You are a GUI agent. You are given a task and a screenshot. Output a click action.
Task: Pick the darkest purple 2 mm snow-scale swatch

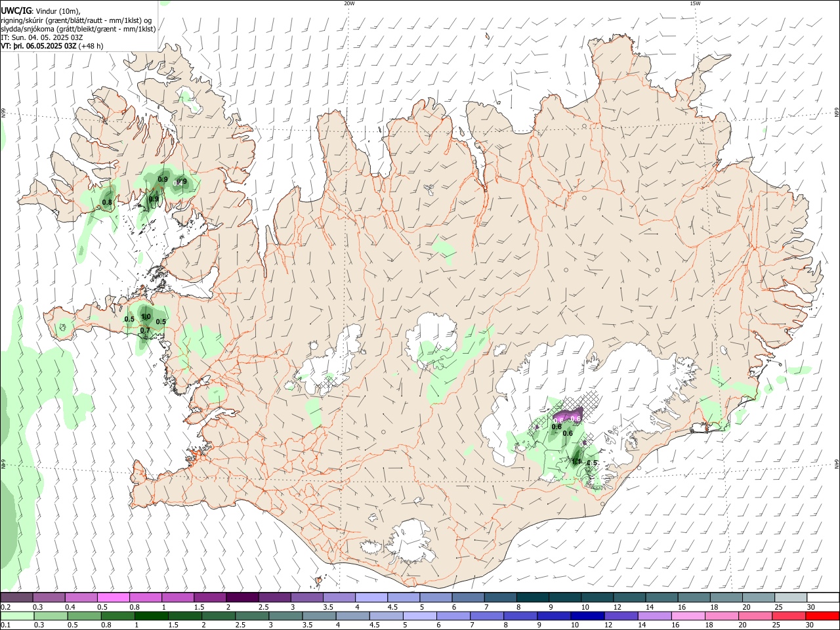(x=242, y=597)
